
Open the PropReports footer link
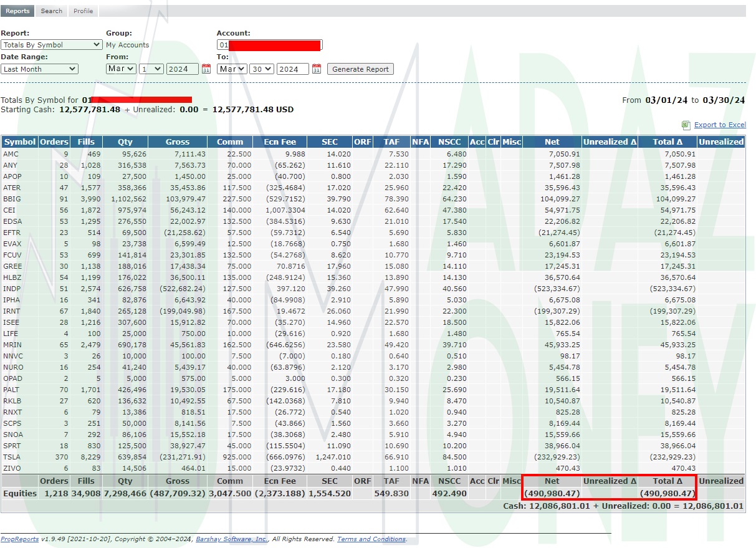[x=19, y=539]
